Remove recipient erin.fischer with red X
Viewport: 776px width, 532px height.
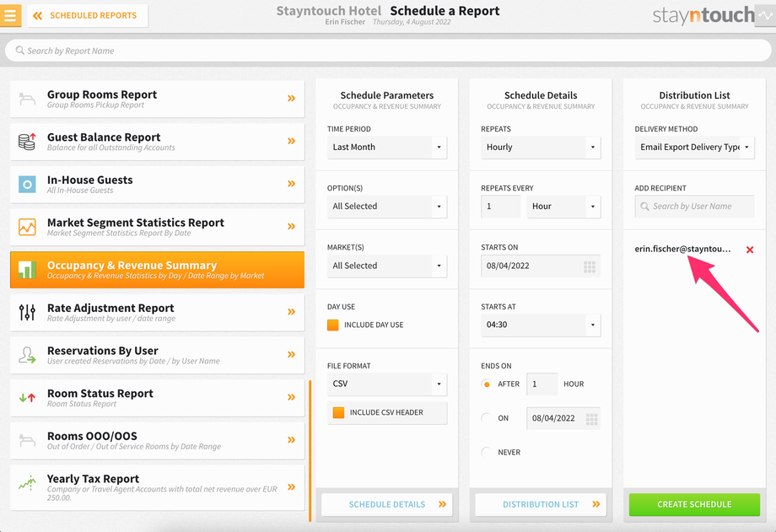coord(750,250)
